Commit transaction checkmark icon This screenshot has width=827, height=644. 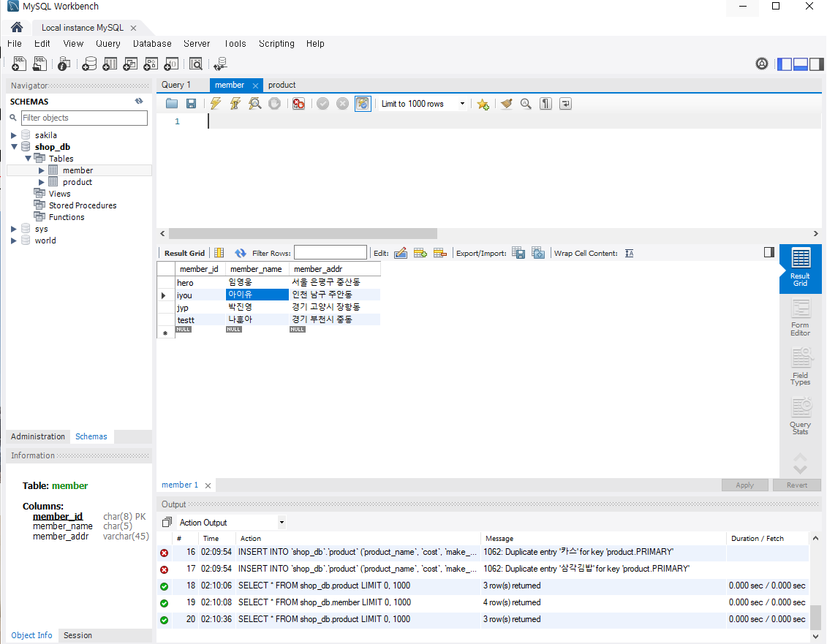[x=322, y=103]
